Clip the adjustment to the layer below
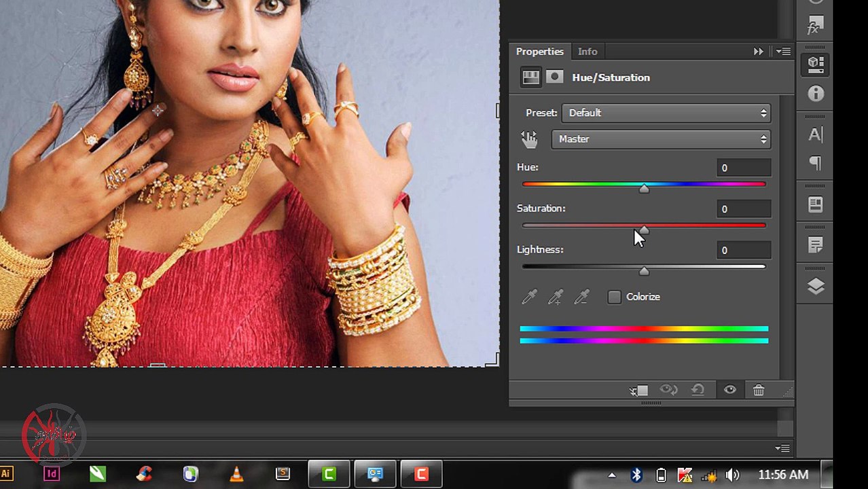This screenshot has height=489, width=868. pyautogui.click(x=638, y=391)
